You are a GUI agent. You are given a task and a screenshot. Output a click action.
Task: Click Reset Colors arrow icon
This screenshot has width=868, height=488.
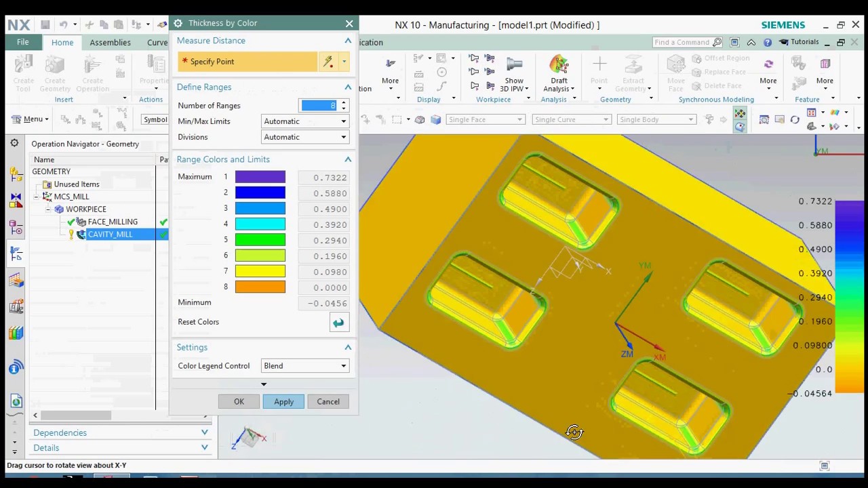point(338,323)
